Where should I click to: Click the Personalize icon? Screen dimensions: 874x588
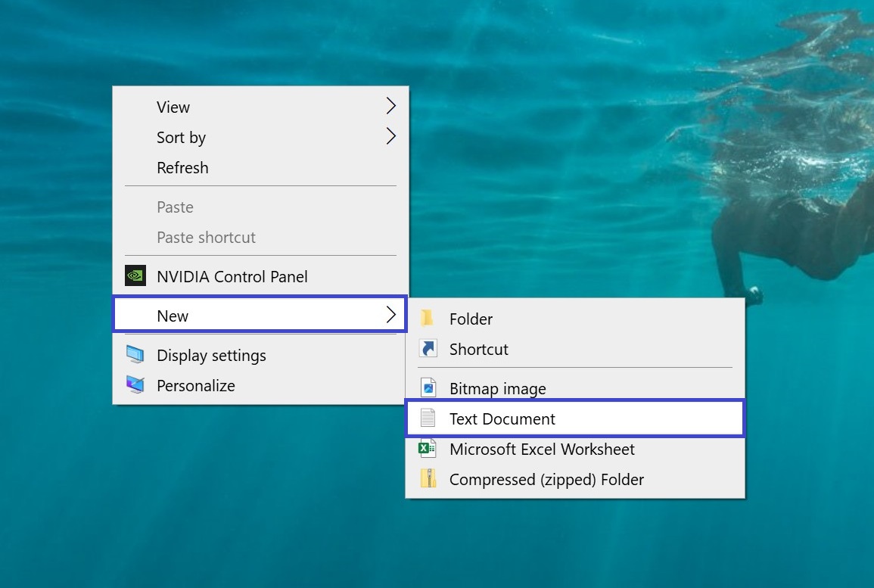(135, 385)
